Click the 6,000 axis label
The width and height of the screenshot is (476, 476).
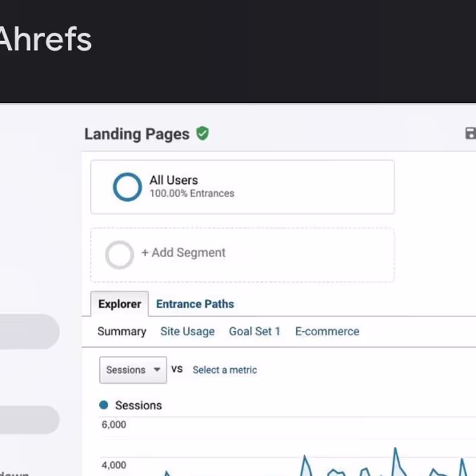[x=114, y=424]
